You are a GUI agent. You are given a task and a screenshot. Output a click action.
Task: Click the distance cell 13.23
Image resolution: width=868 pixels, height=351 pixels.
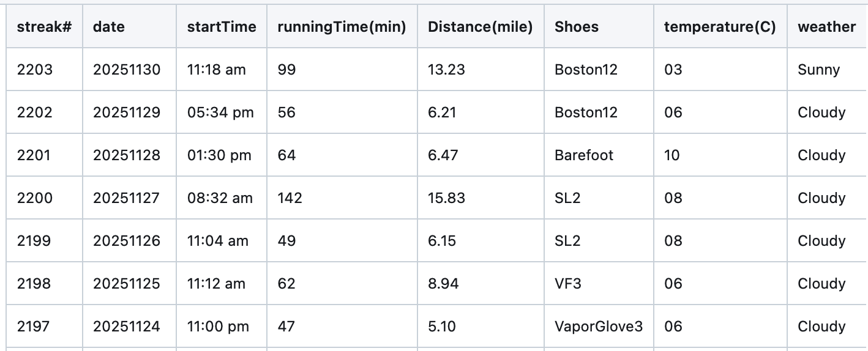pos(446,70)
